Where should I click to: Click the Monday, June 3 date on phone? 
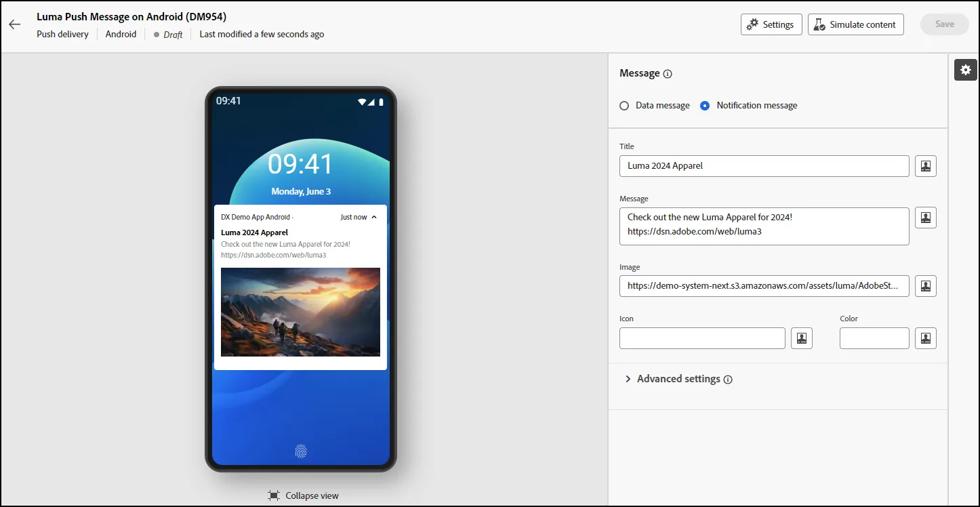coord(301,192)
